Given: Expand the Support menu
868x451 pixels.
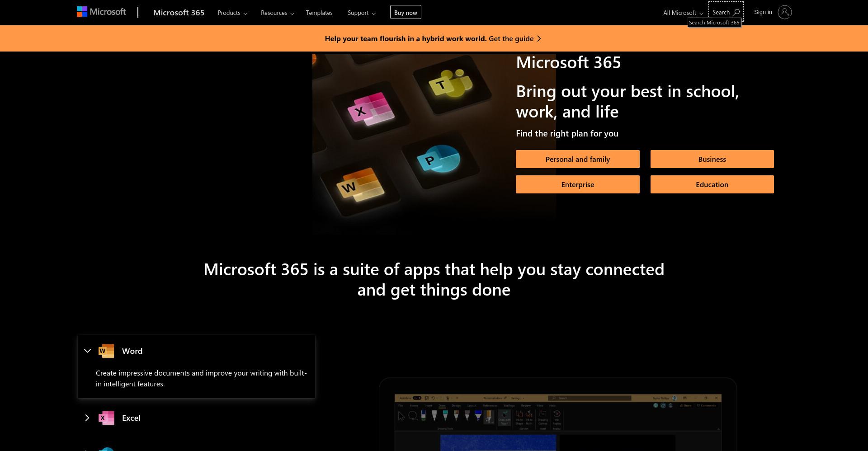Looking at the screenshot, I should click(361, 13).
